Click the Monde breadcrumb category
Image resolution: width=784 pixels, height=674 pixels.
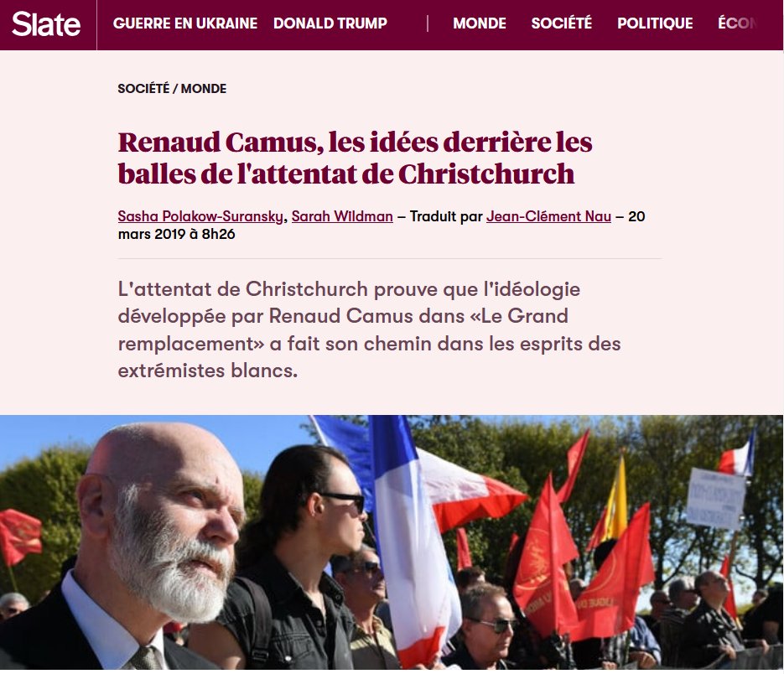pyautogui.click(x=204, y=89)
